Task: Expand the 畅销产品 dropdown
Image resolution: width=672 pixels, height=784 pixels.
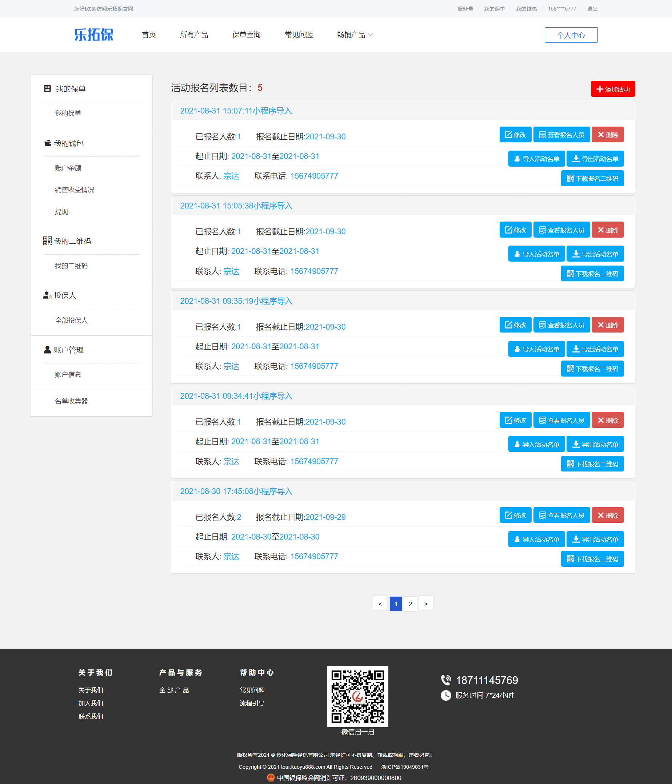Action: [355, 35]
